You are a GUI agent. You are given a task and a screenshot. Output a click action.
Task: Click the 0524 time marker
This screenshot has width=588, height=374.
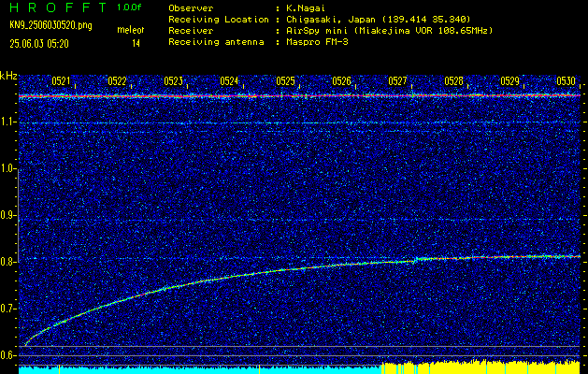pos(229,81)
